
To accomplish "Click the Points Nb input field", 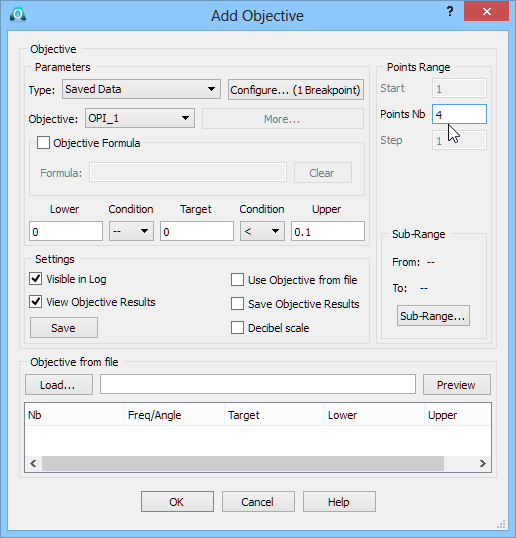I will (459, 114).
